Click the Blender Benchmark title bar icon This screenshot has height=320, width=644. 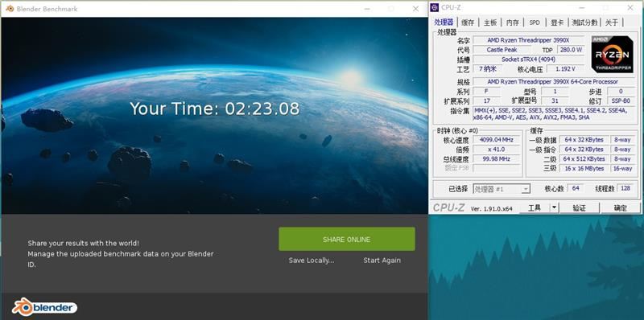click(x=10, y=9)
